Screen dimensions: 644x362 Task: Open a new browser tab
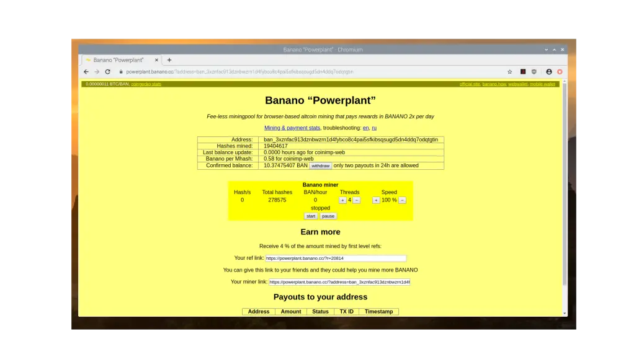click(x=169, y=60)
